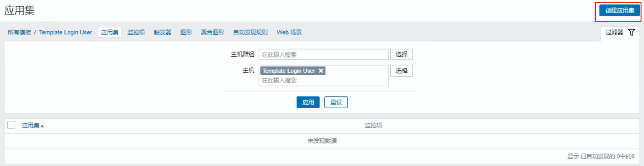Toggle the 过滤器 funnel icon

click(631, 32)
